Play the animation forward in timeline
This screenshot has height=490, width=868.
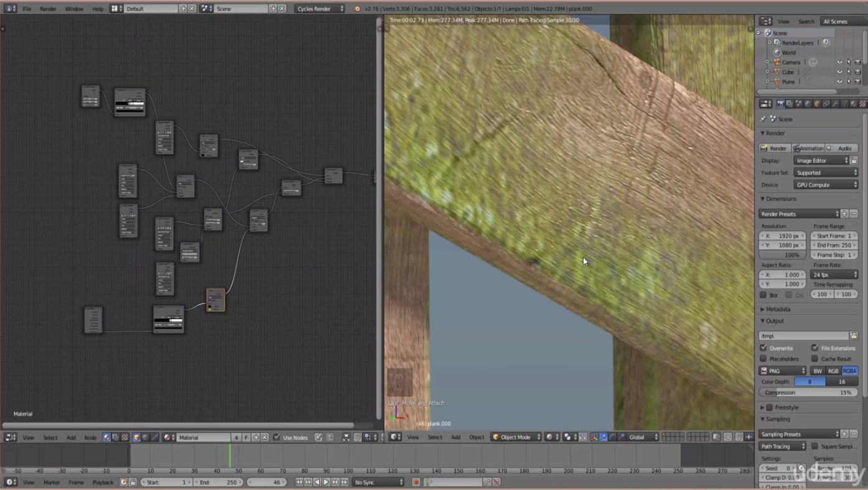326,483
